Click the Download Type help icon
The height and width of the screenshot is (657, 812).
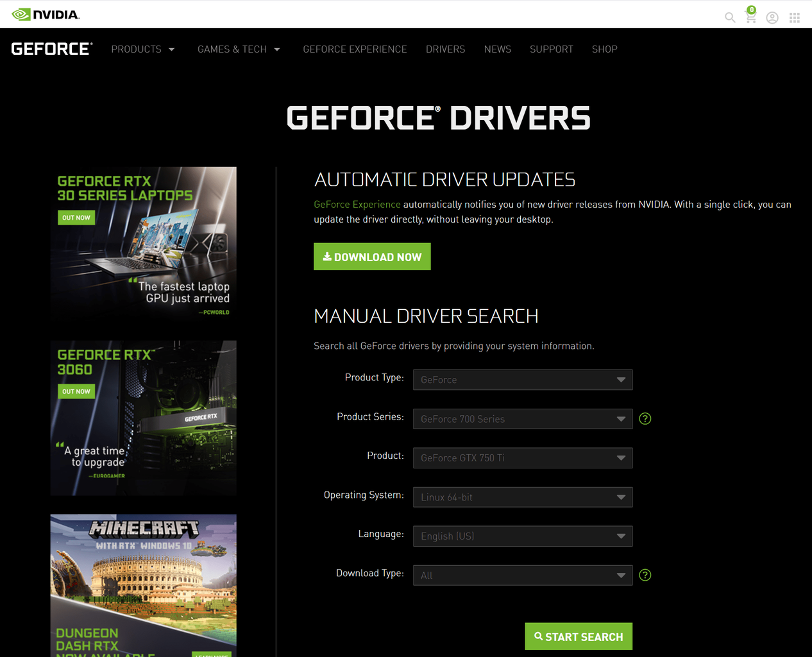pyautogui.click(x=645, y=576)
